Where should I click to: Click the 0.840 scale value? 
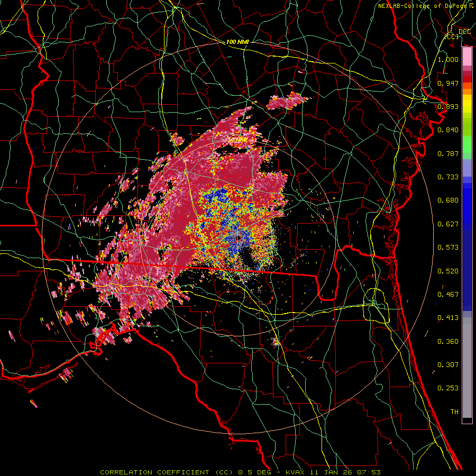coord(448,130)
